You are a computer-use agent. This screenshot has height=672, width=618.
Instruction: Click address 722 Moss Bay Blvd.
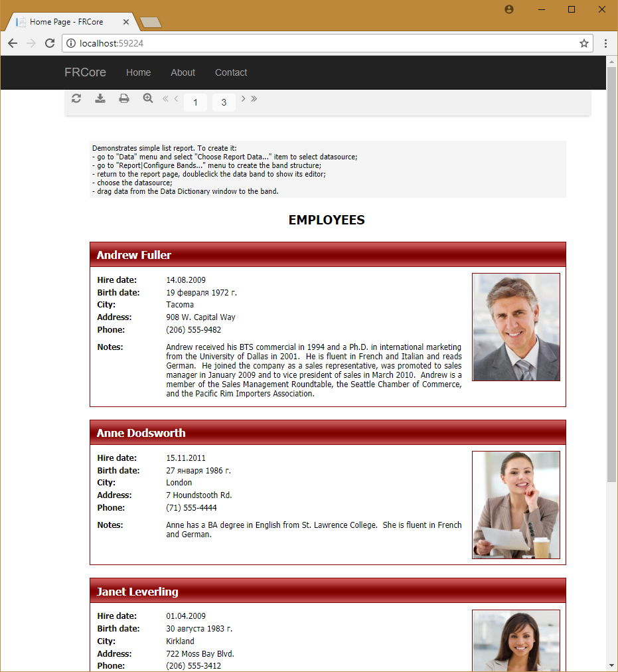click(200, 653)
